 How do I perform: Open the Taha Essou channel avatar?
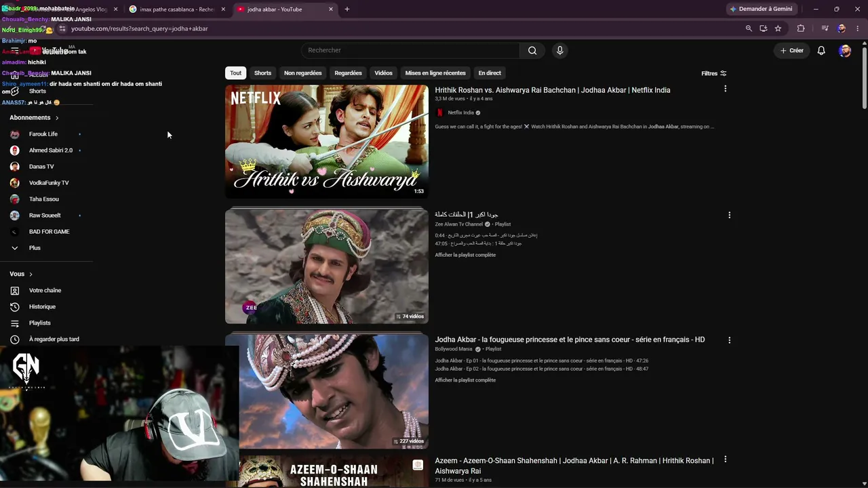click(x=15, y=199)
